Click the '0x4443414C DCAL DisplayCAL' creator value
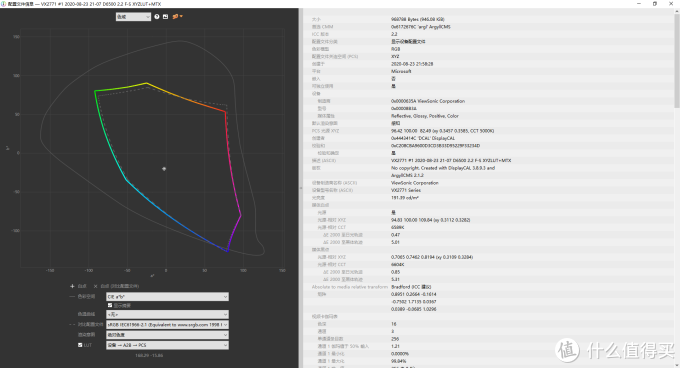Screen dimensions: 680x368 [423, 138]
